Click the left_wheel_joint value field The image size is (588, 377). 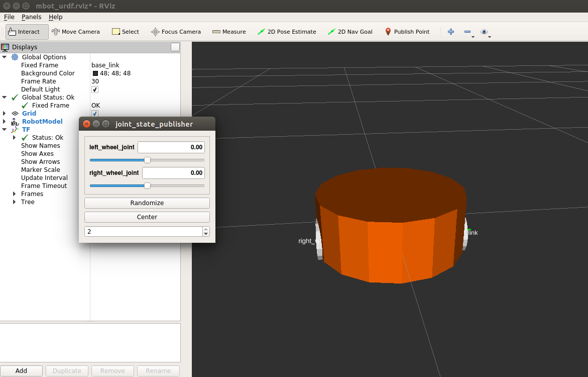pyautogui.click(x=171, y=147)
